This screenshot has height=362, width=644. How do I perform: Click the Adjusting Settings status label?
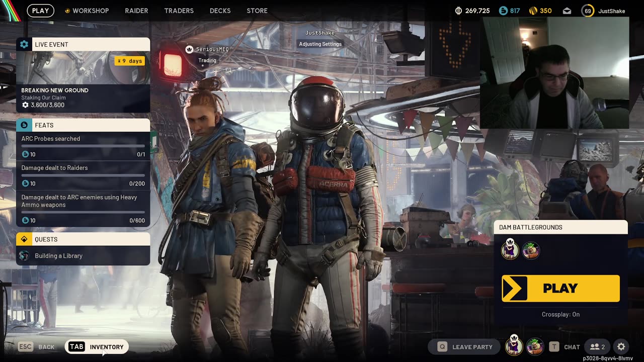tap(320, 44)
